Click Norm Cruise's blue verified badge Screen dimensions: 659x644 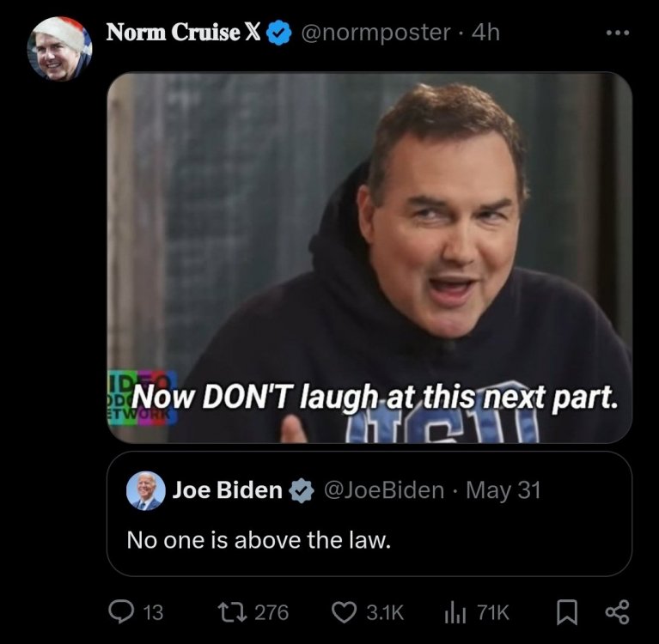(x=277, y=33)
